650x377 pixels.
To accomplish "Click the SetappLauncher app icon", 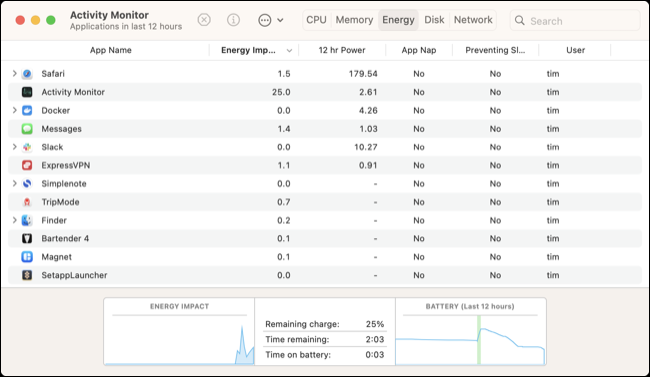I will (27, 275).
